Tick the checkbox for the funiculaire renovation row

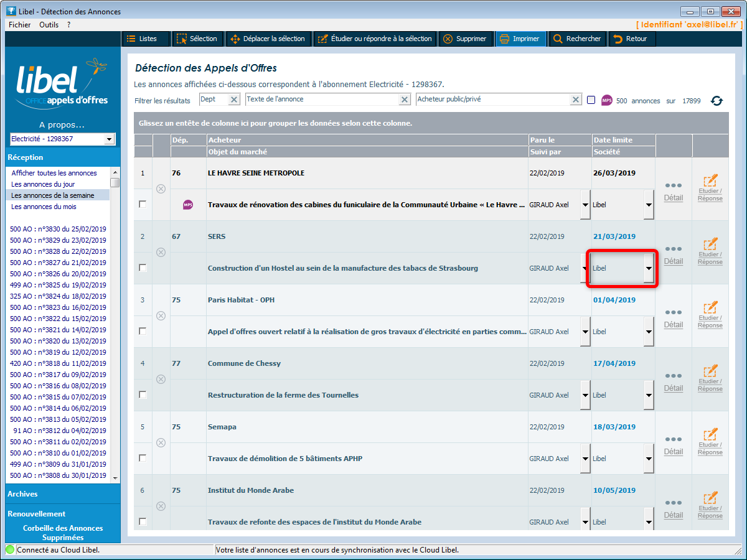click(143, 204)
